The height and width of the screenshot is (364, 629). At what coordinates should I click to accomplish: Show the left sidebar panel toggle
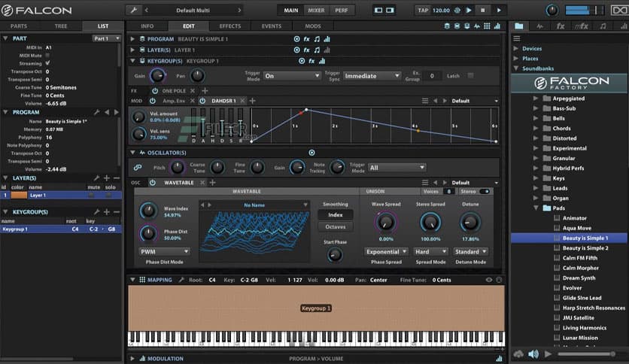[x=378, y=10]
